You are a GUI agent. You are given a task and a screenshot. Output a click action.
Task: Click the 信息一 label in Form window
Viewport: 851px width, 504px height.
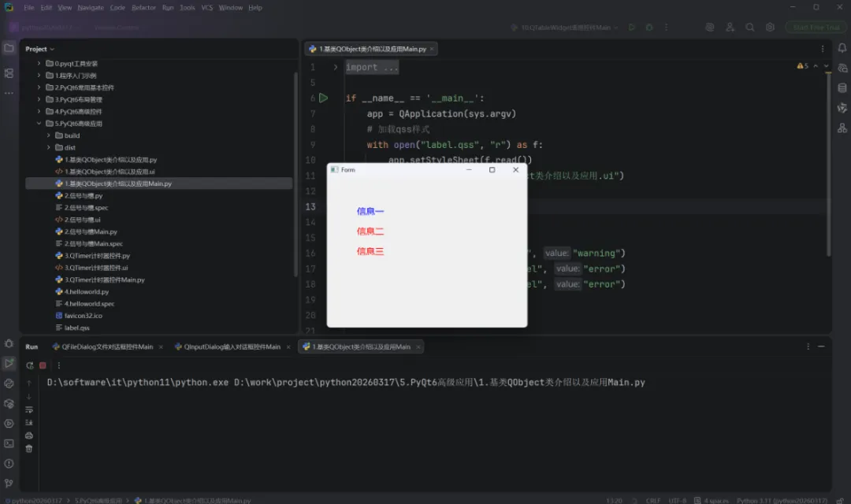pyautogui.click(x=370, y=211)
